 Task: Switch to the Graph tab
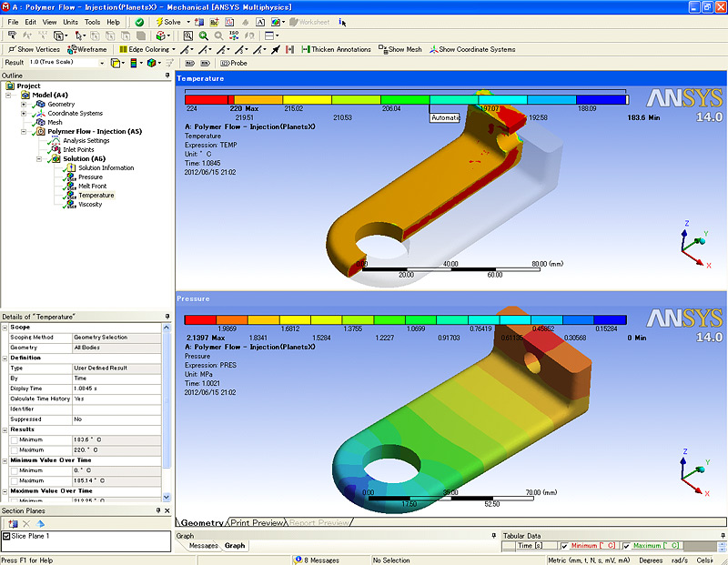coord(235,546)
